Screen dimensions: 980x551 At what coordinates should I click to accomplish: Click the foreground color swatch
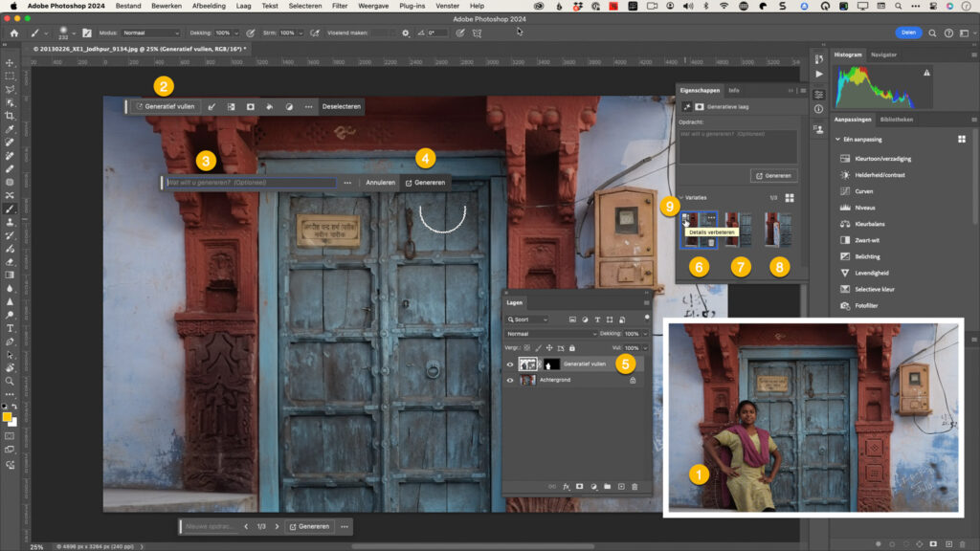(x=7, y=416)
